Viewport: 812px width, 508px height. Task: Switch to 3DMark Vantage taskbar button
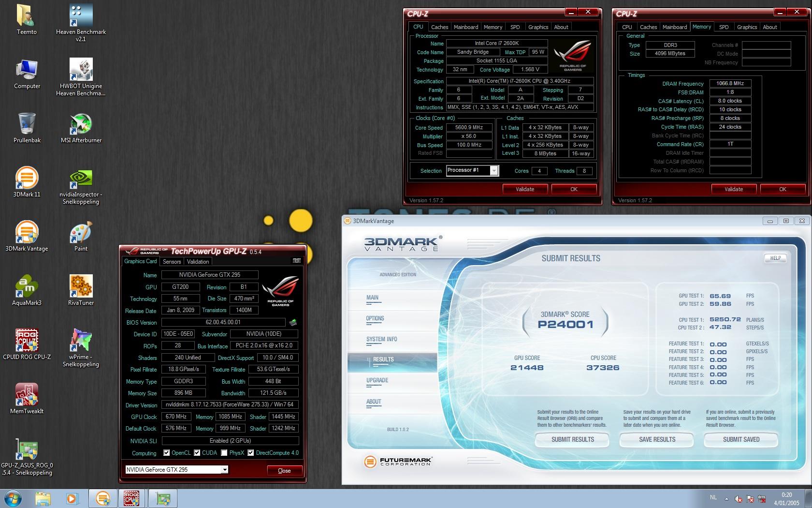[102, 498]
